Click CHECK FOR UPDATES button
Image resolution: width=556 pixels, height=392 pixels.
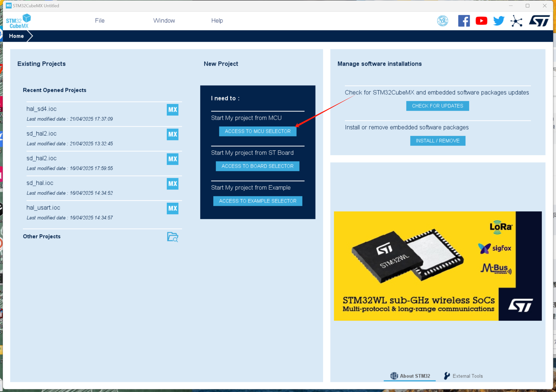coord(437,106)
